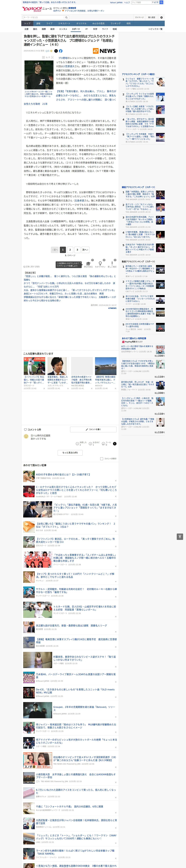Click the back-to-top arrow button
The height and width of the screenshot is (868, 186).
tap(180, 537)
